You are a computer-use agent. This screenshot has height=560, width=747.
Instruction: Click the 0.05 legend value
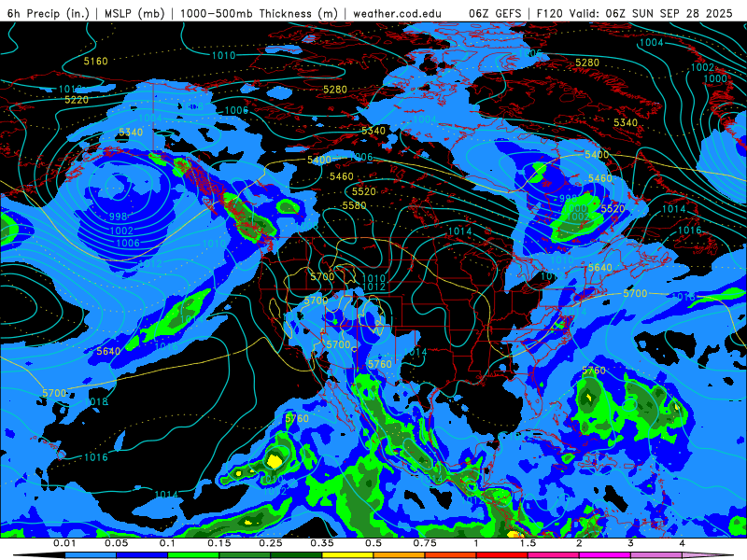pos(116,543)
